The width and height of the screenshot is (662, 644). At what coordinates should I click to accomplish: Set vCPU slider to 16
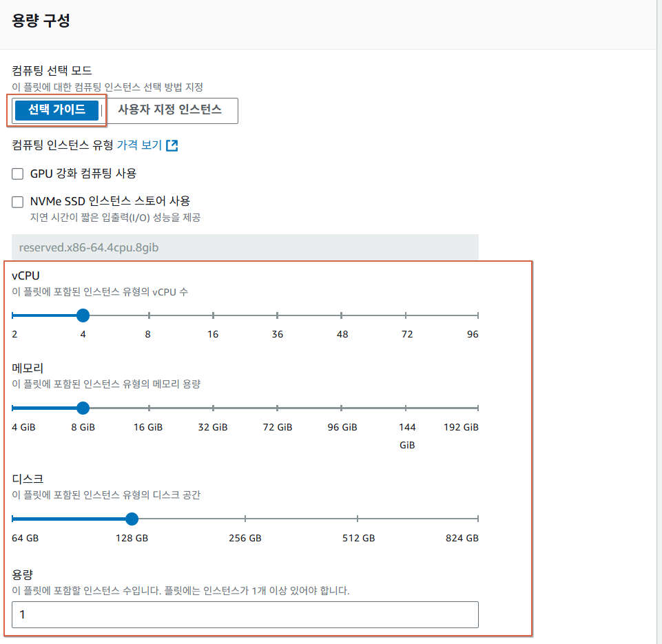coord(213,315)
